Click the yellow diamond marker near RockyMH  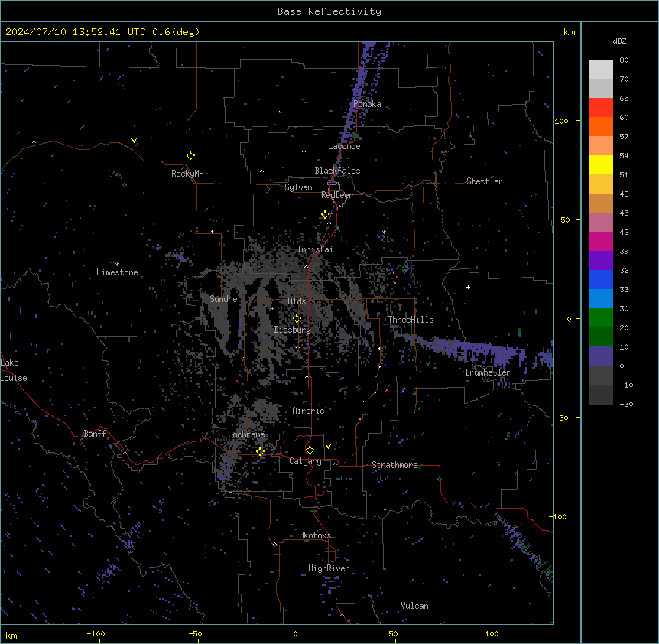[191, 156]
